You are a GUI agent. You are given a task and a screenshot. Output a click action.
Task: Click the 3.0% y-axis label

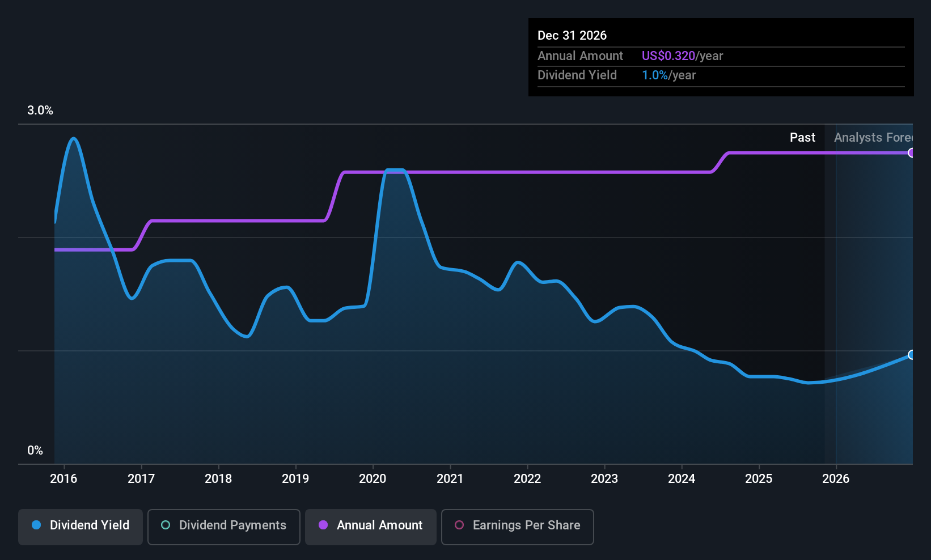click(x=40, y=110)
